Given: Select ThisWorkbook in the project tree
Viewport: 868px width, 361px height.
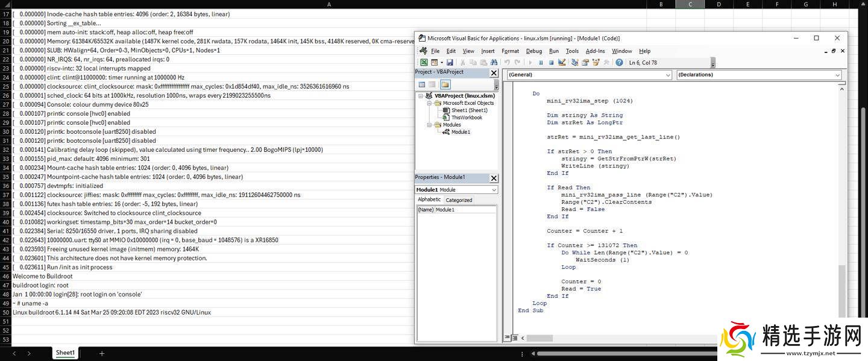Looking at the screenshot, I should (x=466, y=118).
